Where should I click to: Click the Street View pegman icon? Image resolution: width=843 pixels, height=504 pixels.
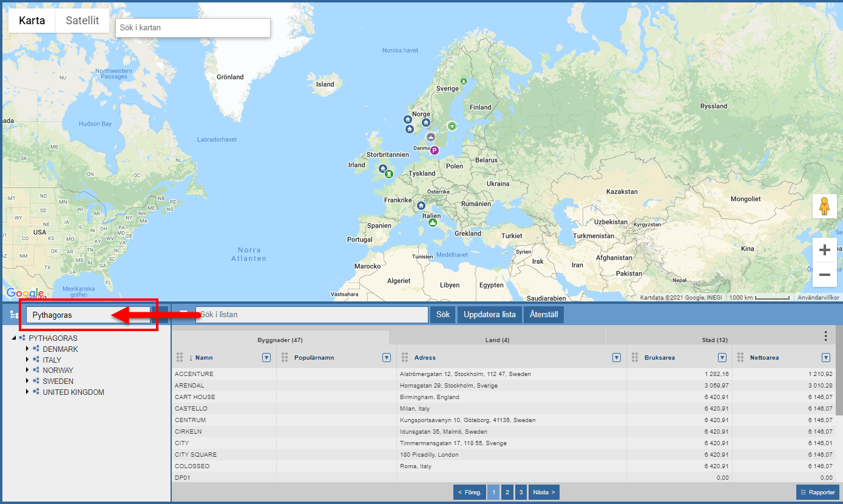[x=824, y=207]
